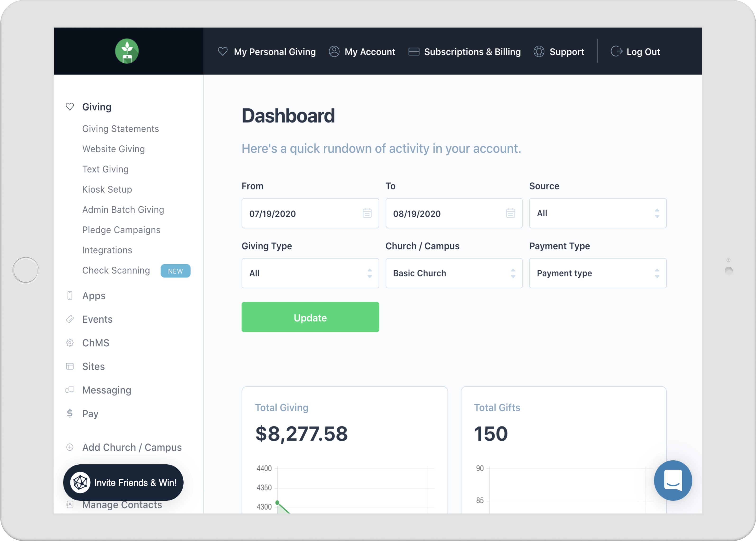Viewport: 756px width, 541px height.
Task: Click the layout icon next to Sites
Action: point(69,366)
